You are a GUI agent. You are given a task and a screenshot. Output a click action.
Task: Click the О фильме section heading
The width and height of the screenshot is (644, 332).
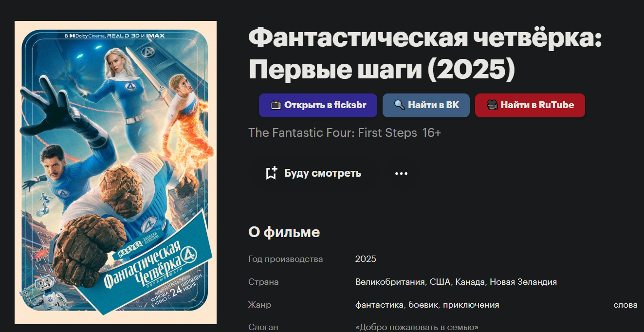click(x=284, y=232)
